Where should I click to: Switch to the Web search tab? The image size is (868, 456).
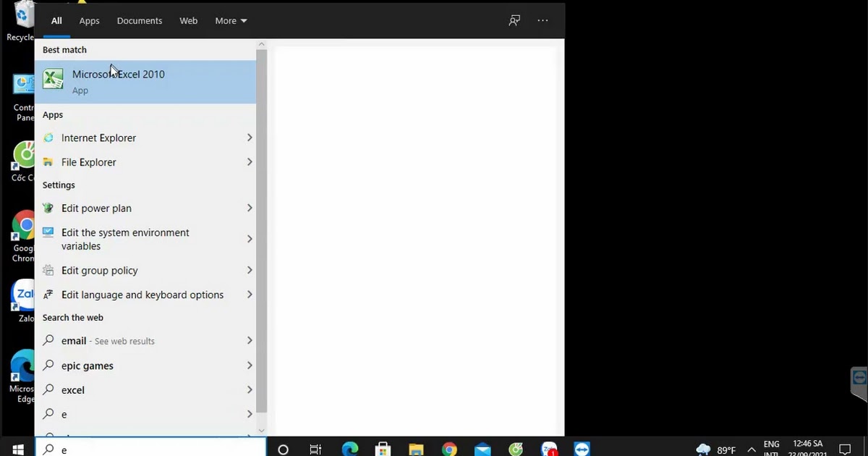tap(189, 21)
